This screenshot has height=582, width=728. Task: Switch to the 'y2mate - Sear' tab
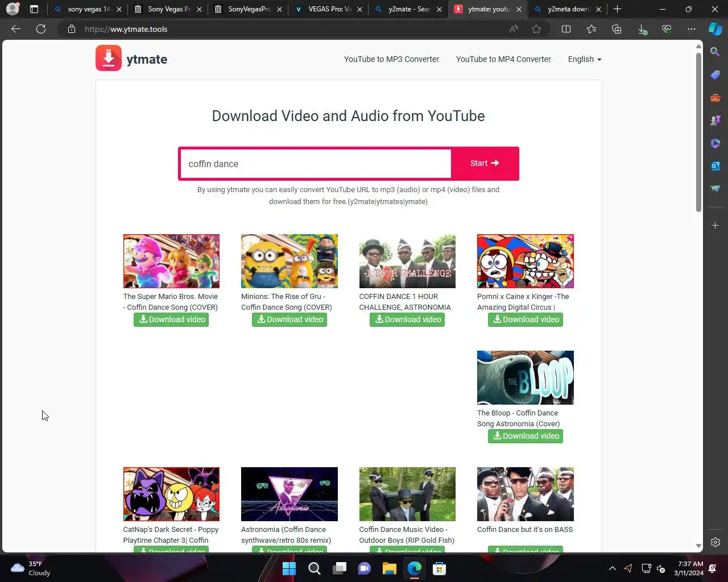408,9
